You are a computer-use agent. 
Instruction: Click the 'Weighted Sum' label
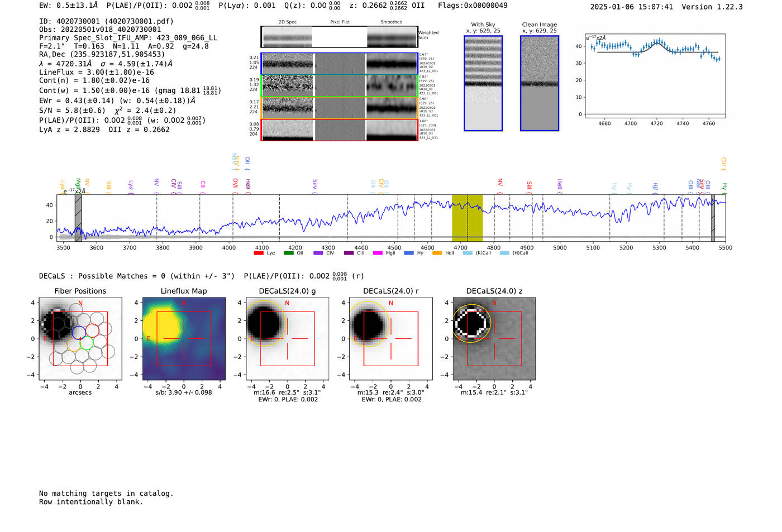pyautogui.click(x=428, y=35)
